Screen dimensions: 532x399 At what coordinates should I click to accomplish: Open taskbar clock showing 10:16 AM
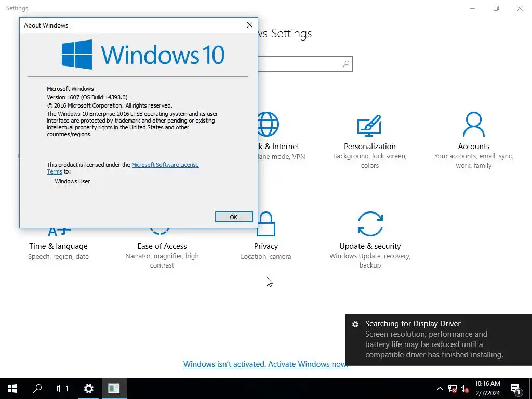pyautogui.click(x=487, y=389)
